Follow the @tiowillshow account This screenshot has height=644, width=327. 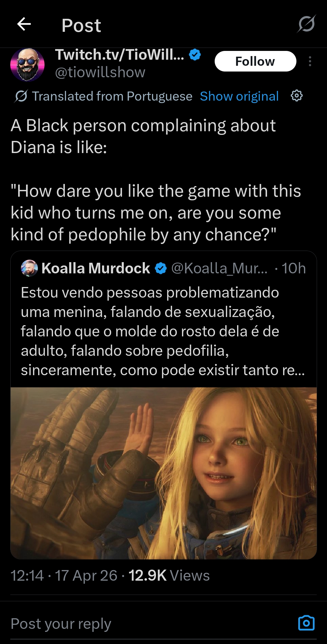(255, 61)
